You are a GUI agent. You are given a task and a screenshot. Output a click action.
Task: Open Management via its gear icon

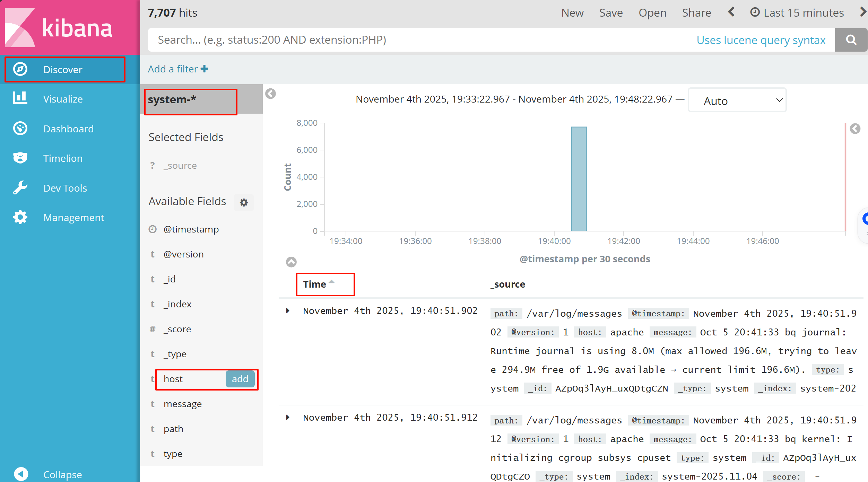point(20,217)
